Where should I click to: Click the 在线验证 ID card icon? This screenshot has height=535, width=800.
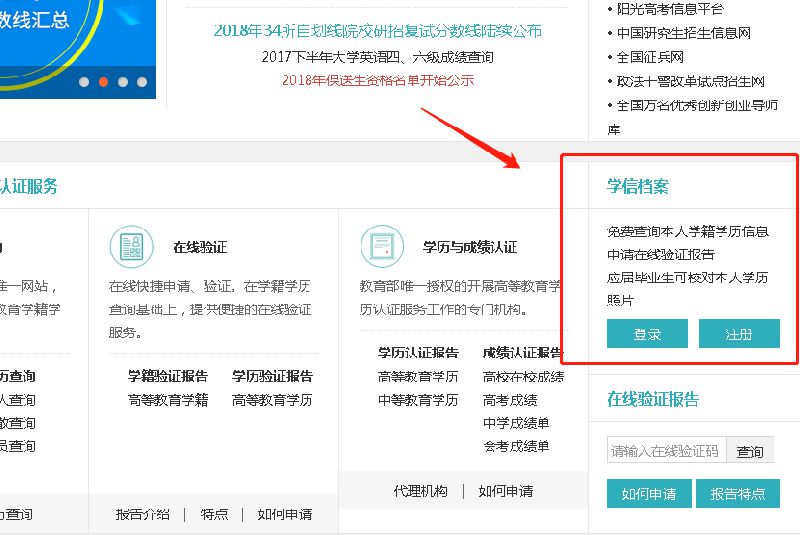(x=132, y=247)
